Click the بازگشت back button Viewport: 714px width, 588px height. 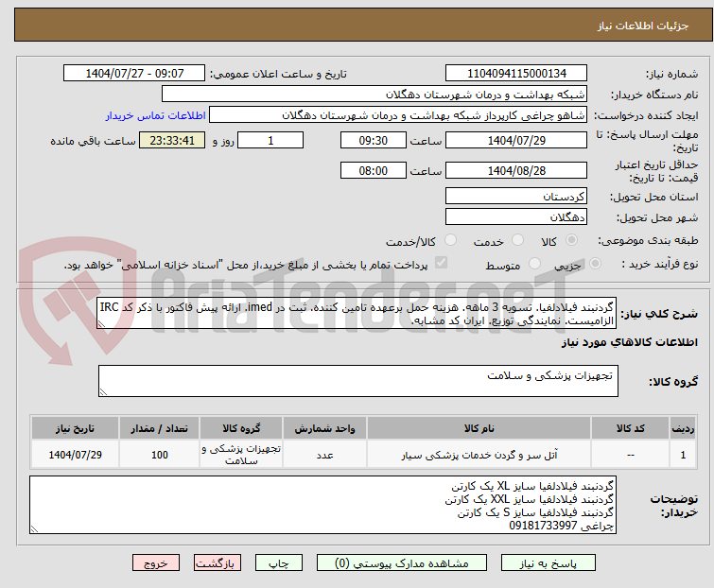[218, 563]
